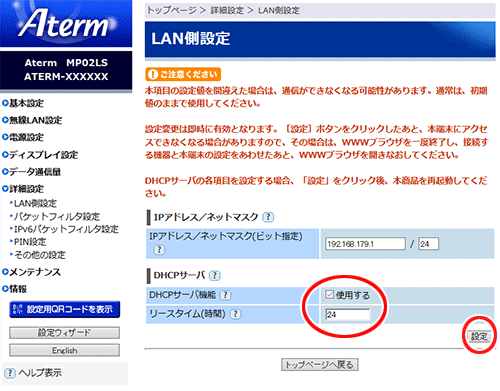
Task: Click the 設定 apply button
Action: click(x=479, y=336)
